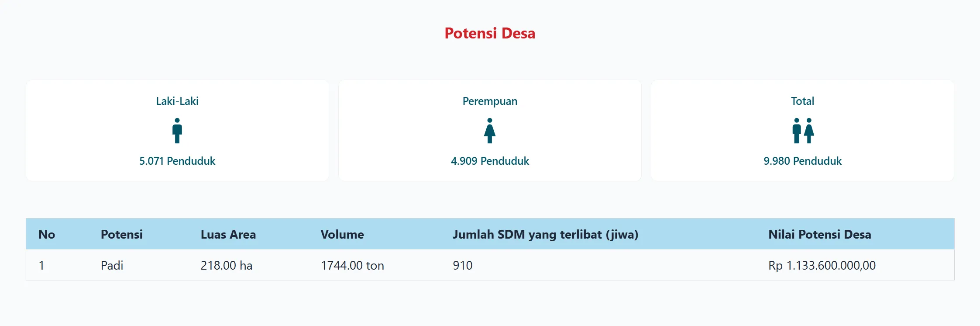Click the 218.00 ha area cell
This screenshot has width=980, height=326.
point(227,265)
